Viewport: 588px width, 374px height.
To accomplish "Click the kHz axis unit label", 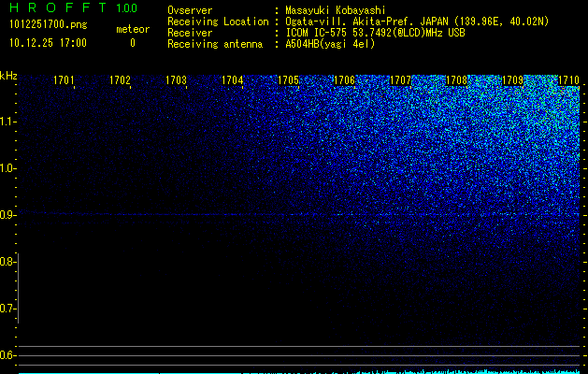I will tap(8, 76).
